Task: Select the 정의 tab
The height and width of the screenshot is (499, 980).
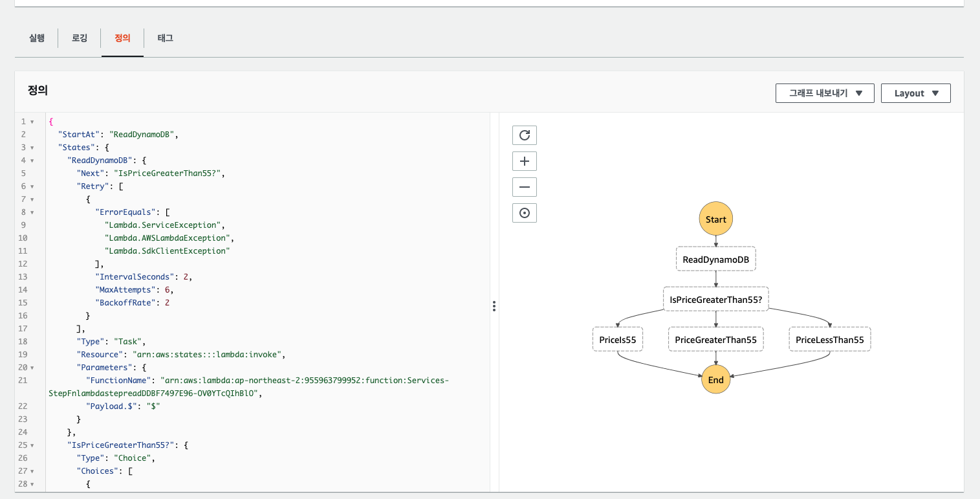Action: tap(122, 38)
